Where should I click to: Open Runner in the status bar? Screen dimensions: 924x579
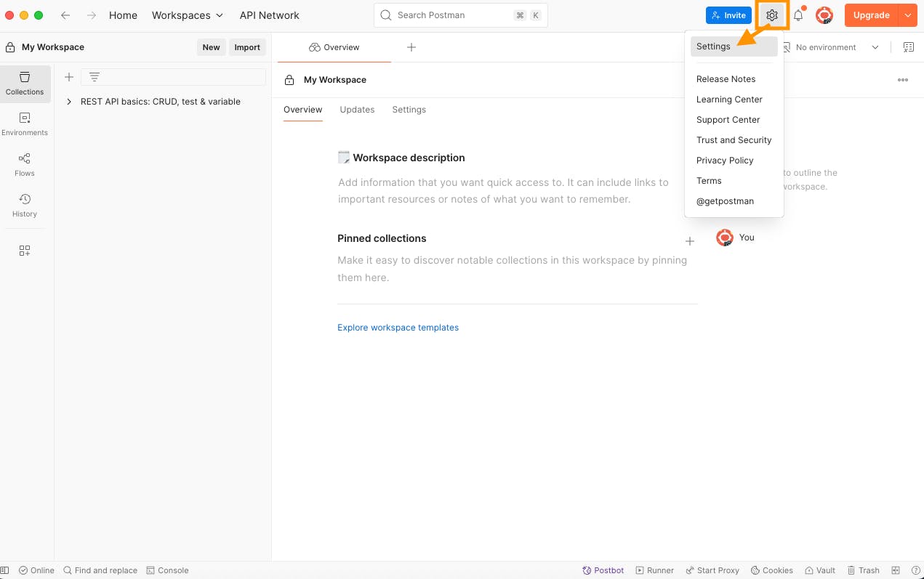click(655, 570)
